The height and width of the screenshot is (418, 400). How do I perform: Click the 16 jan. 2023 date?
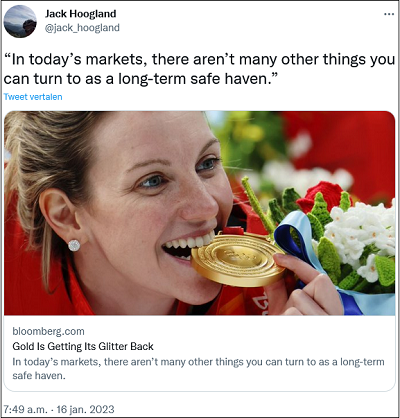pyautogui.click(x=85, y=409)
